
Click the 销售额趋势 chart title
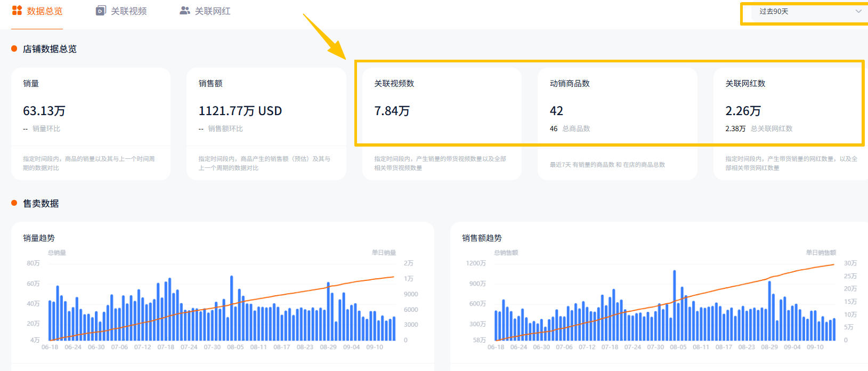482,238
